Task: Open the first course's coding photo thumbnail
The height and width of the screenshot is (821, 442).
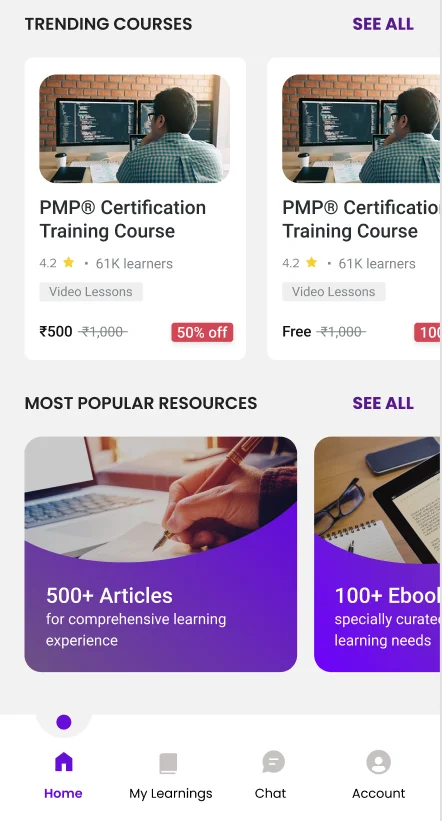Action: click(135, 128)
